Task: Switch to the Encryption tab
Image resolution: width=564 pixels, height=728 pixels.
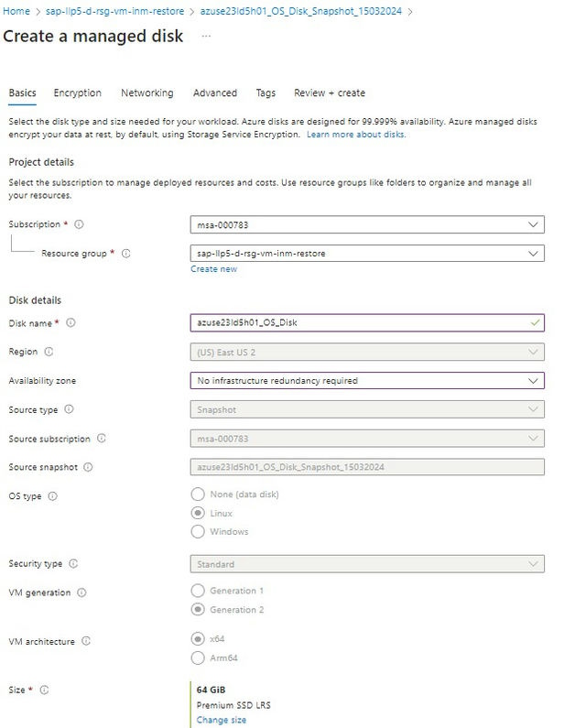Action: point(78,93)
